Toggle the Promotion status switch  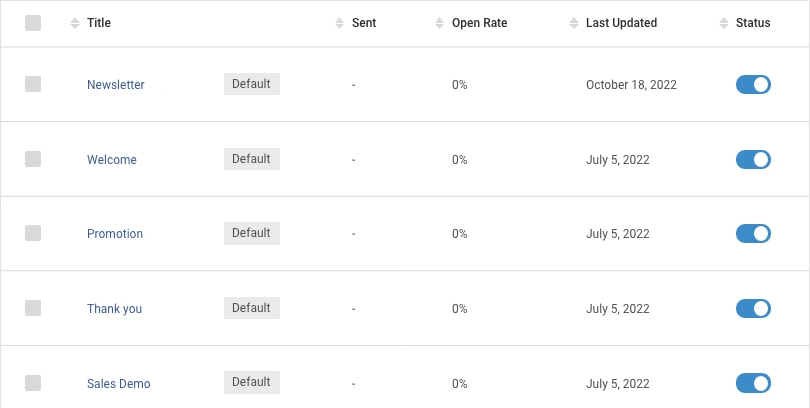click(x=753, y=233)
